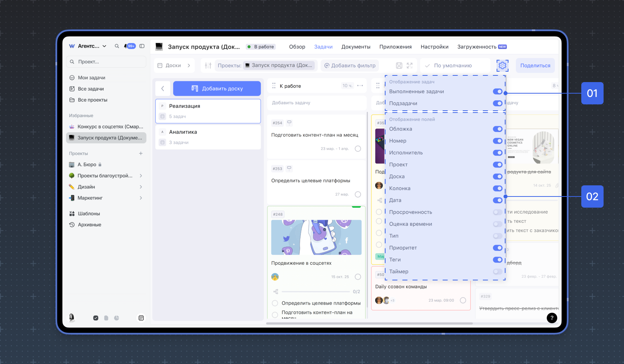
Task: Click the search magnifier icon in sidebar header
Action: click(117, 46)
